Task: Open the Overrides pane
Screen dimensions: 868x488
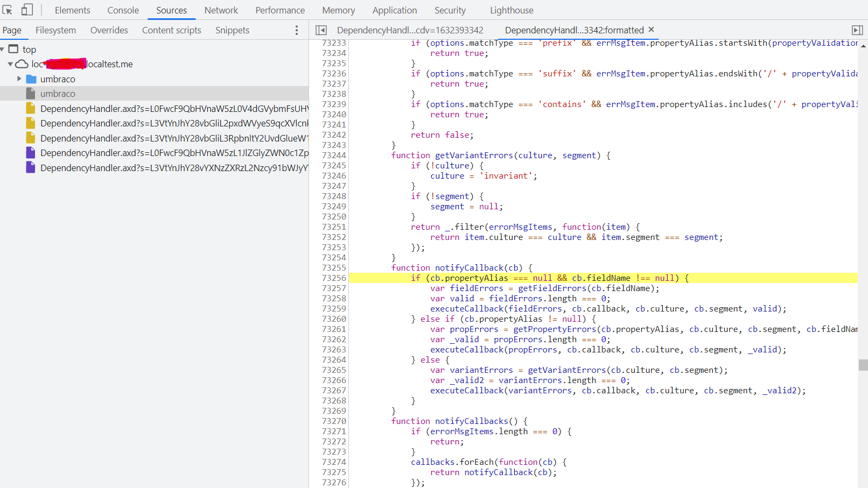Action: point(109,30)
